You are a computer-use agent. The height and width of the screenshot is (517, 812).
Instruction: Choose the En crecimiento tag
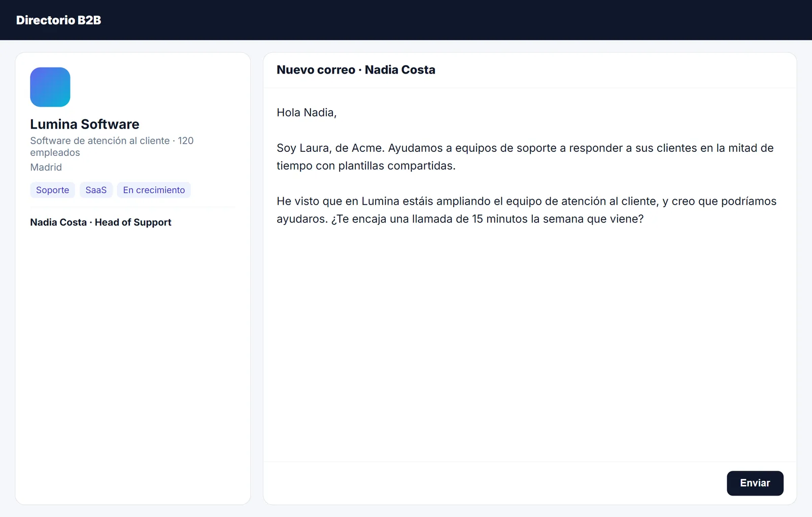click(154, 190)
